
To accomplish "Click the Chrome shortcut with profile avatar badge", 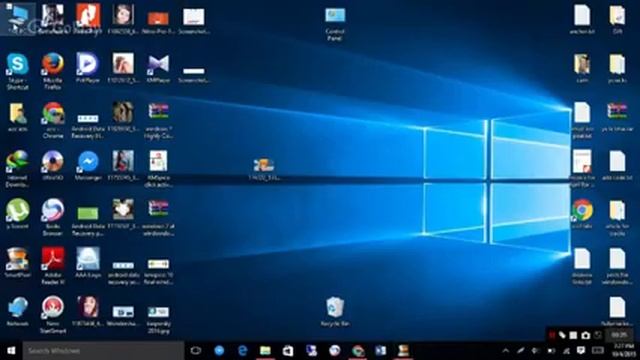I will point(53,120).
